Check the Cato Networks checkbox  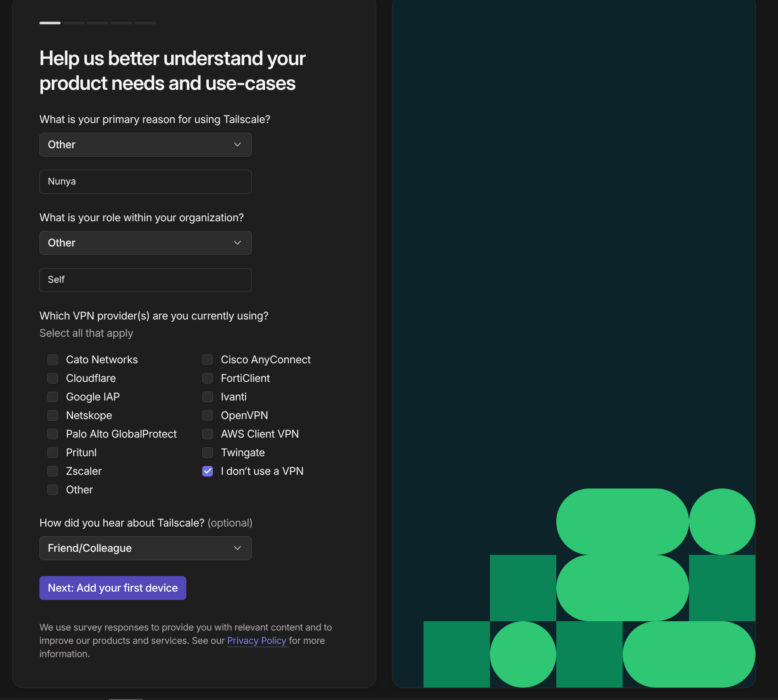click(53, 360)
